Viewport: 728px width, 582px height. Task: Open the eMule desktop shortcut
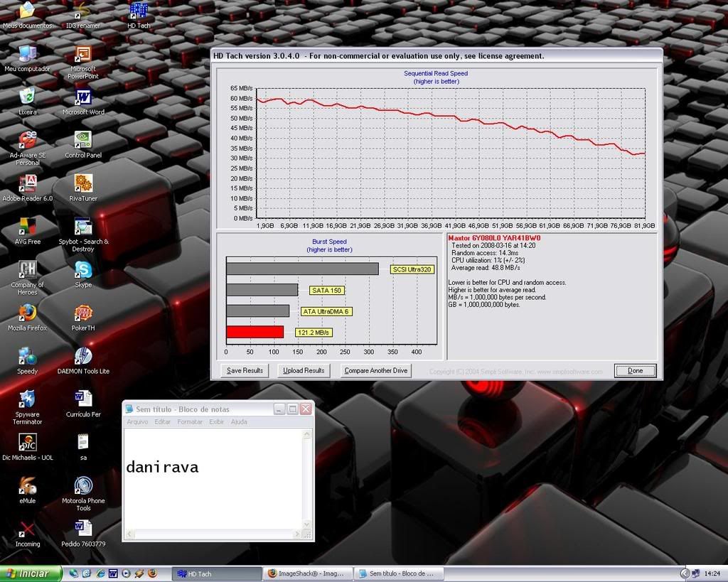27,486
